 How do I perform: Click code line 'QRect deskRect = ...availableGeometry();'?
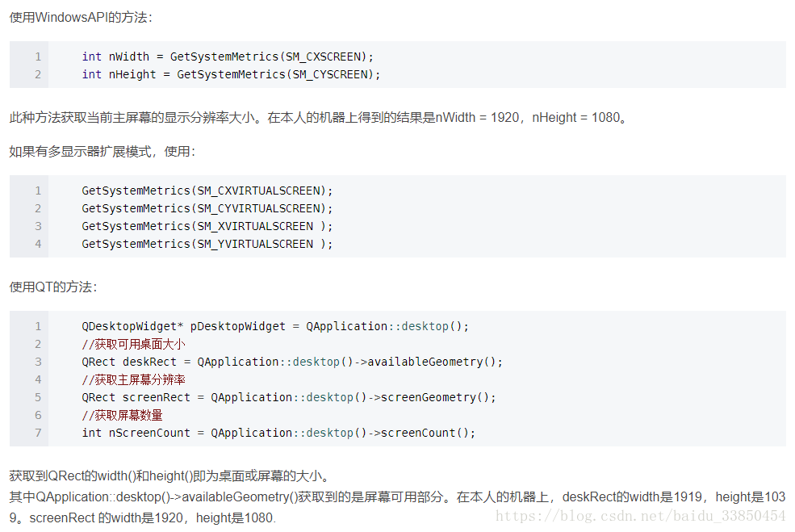(292, 362)
